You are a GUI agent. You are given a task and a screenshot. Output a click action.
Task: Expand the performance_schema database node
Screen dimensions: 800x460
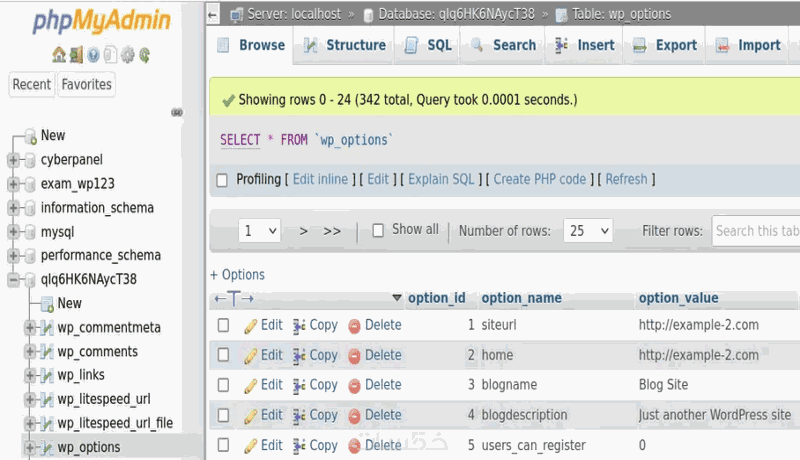(13, 255)
